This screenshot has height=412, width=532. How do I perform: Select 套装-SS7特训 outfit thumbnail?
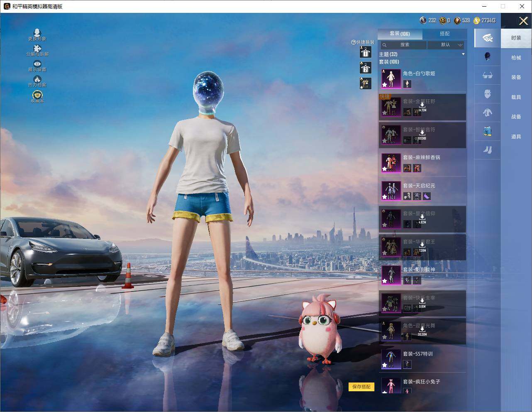[x=391, y=359]
